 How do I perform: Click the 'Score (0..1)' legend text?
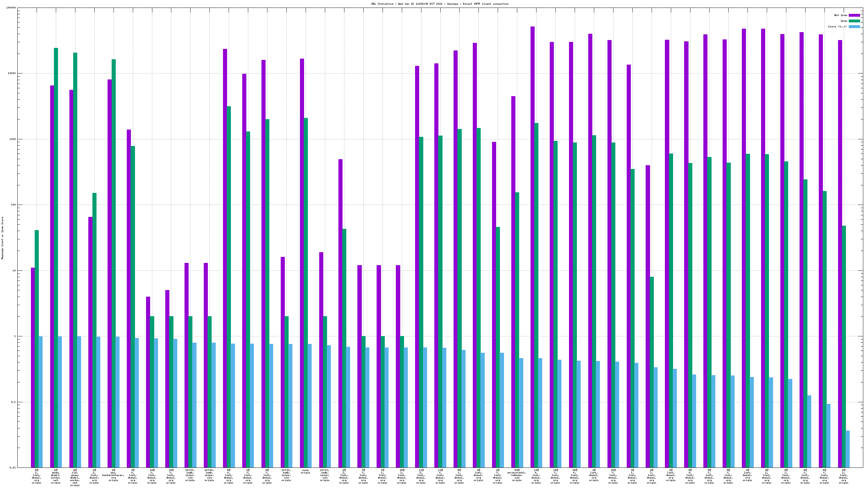(x=837, y=26)
